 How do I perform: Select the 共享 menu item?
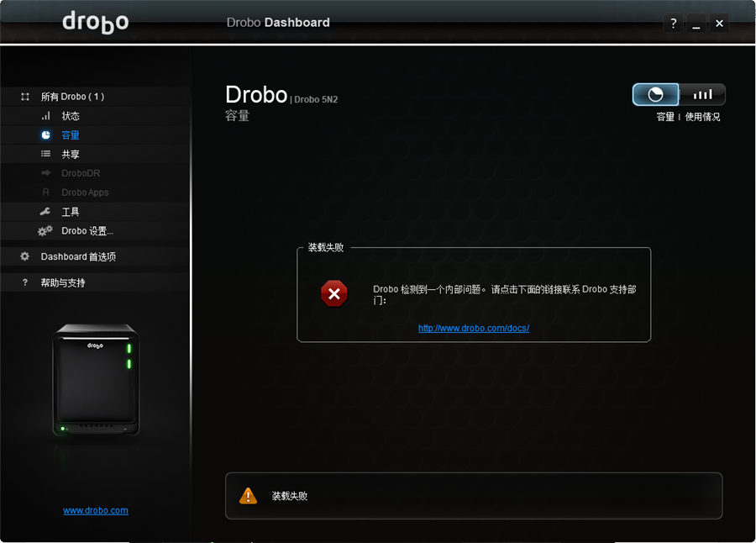(71, 154)
